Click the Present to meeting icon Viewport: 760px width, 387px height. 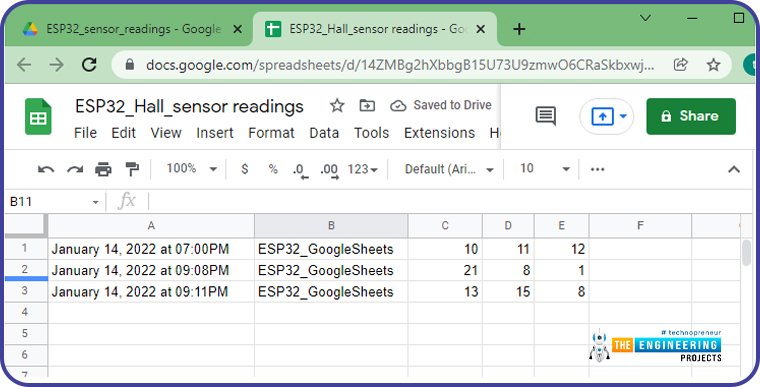[x=602, y=116]
